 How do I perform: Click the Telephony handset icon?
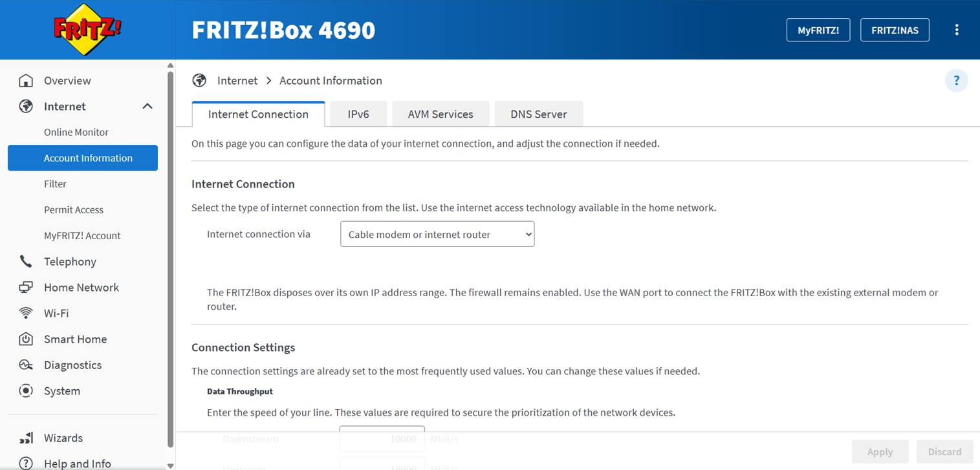pyautogui.click(x=26, y=262)
